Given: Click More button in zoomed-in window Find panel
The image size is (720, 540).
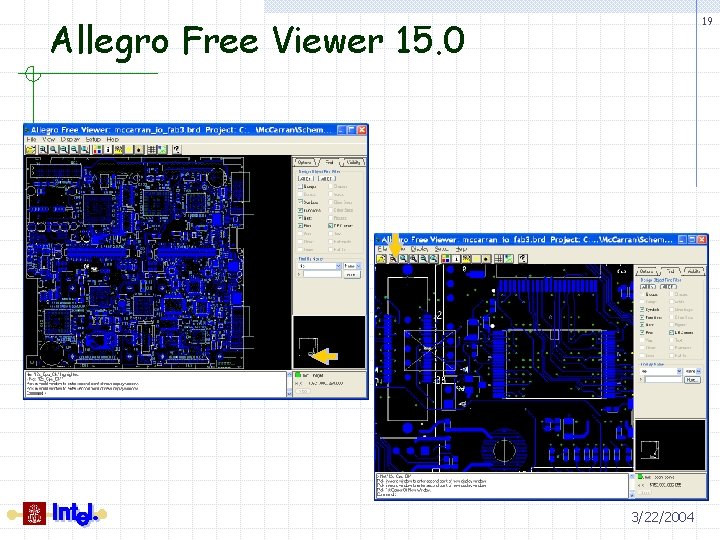Looking at the screenshot, I should coord(692,380).
